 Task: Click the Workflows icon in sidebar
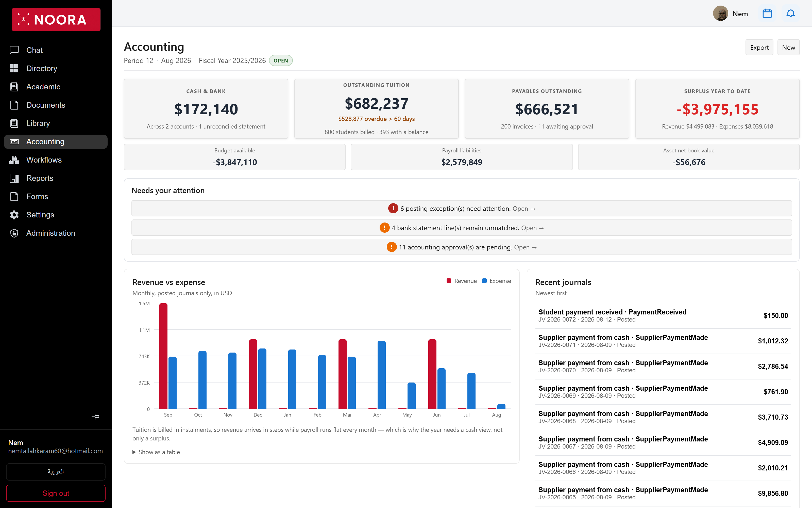click(x=14, y=160)
